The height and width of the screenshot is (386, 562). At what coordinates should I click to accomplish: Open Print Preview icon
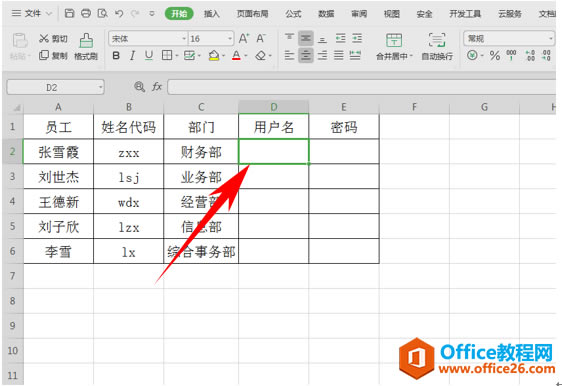coord(103,14)
